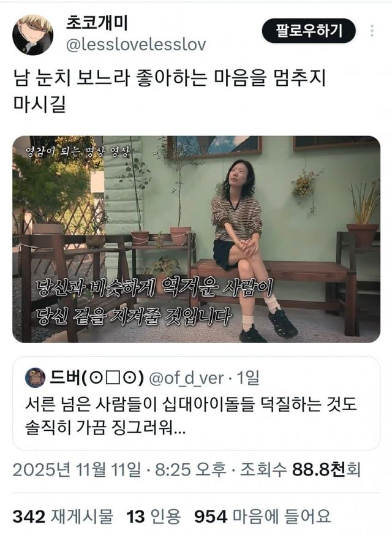Open the 초코개미 profile avatar

point(32,34)
